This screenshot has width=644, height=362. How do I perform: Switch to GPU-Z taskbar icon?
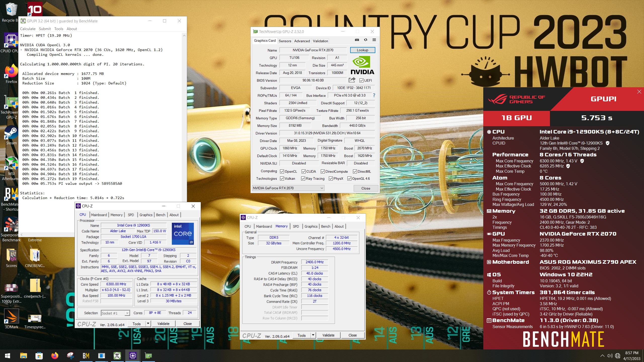[148, 356]
